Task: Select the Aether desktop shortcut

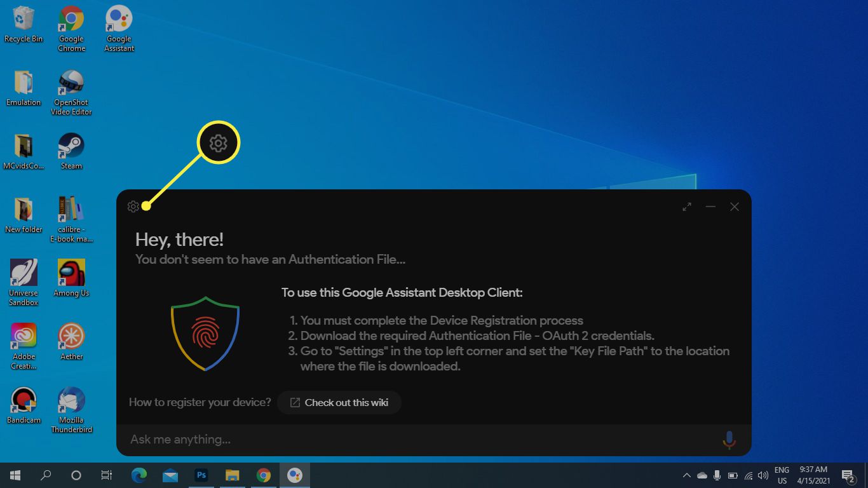Action: [x=71, y=342]
